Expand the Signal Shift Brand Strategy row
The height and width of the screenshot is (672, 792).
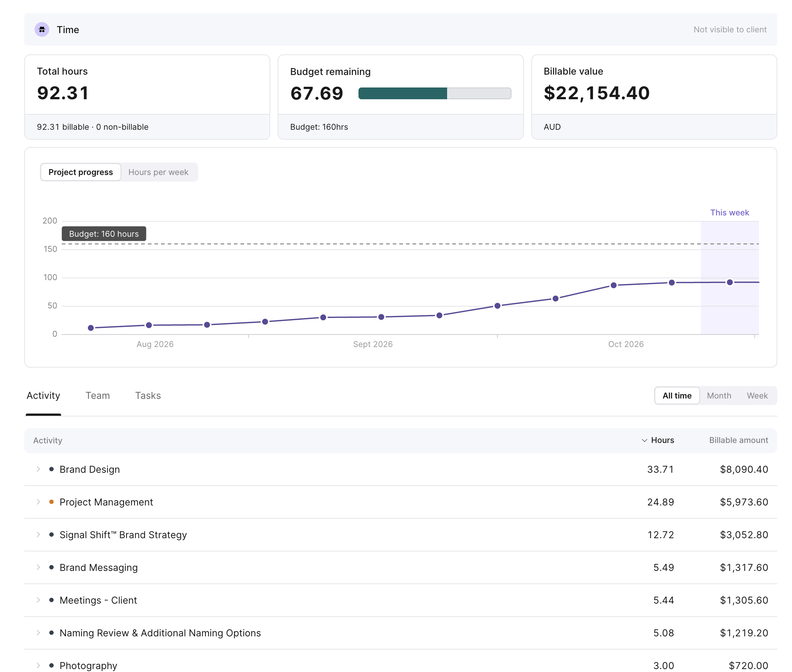pyautogui.click(x=38, y=535)
